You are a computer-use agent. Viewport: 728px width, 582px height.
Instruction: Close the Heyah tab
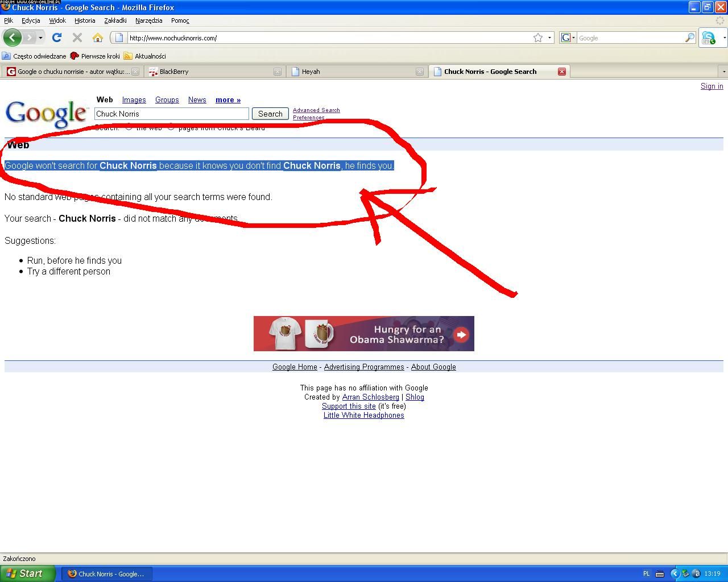(420, 72)
